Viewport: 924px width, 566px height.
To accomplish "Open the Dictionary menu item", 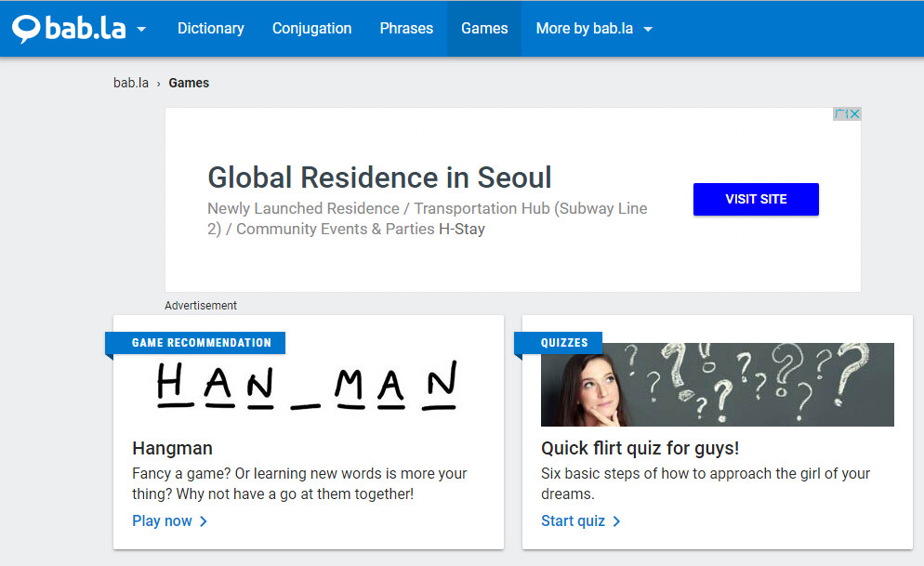I will (210, 29).
